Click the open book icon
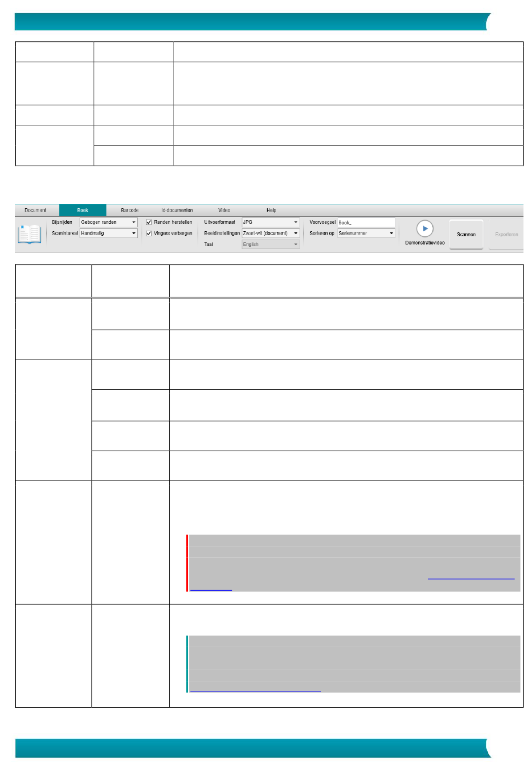 [29, 234]
